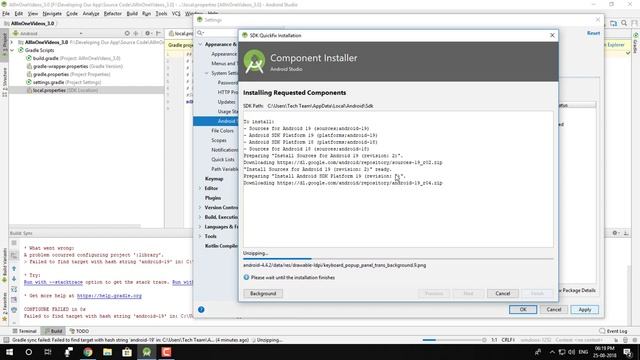Click scroll-from-source target icon in project pane
The width and height of the screenshot is (640, 360).
coord(127,33)
